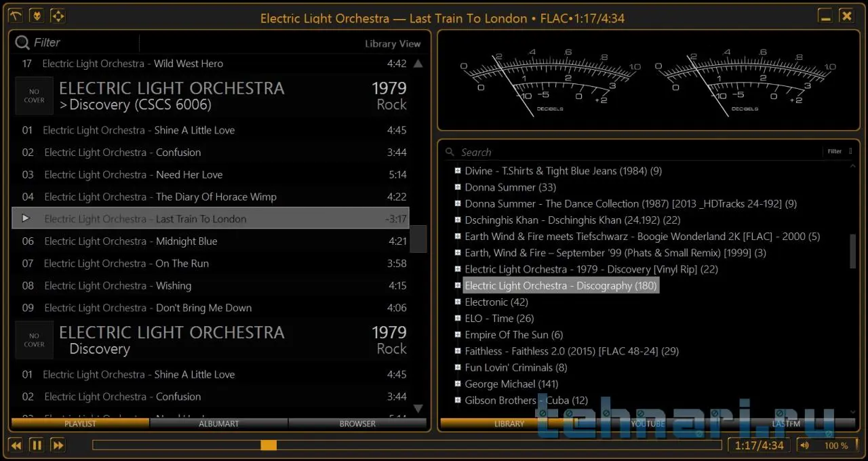The image size is (868, 461).
Task: Expand the Donna Summer (33) node
Action: (x=458, y=187)
